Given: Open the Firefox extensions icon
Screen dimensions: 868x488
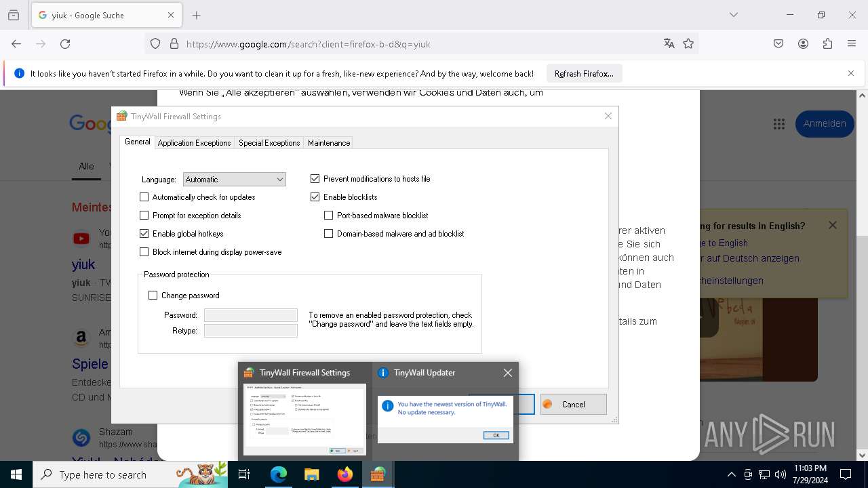Looking at the screenshot, I should click(x=827, y=44).
